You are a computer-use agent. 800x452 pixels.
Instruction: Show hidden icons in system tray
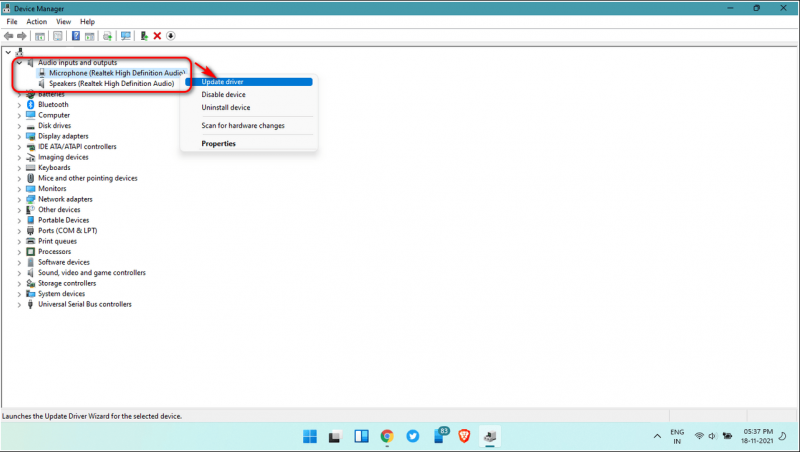(657, 436)
